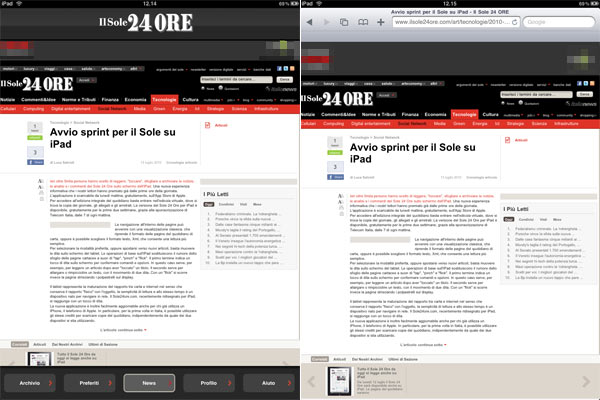The width and height of the screenshot is (600, 400).
Task: Expand the community dropdown in right pane
Action: point(561,116)
